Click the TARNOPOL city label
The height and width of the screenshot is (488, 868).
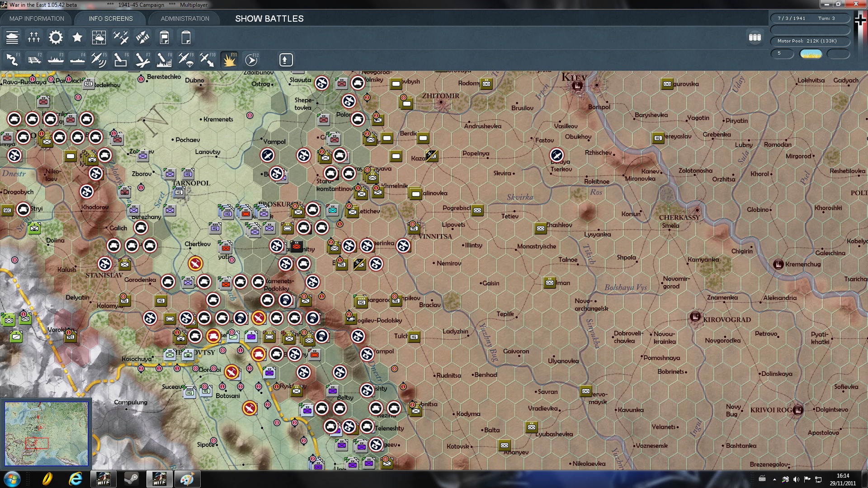[x=191, y=183]
